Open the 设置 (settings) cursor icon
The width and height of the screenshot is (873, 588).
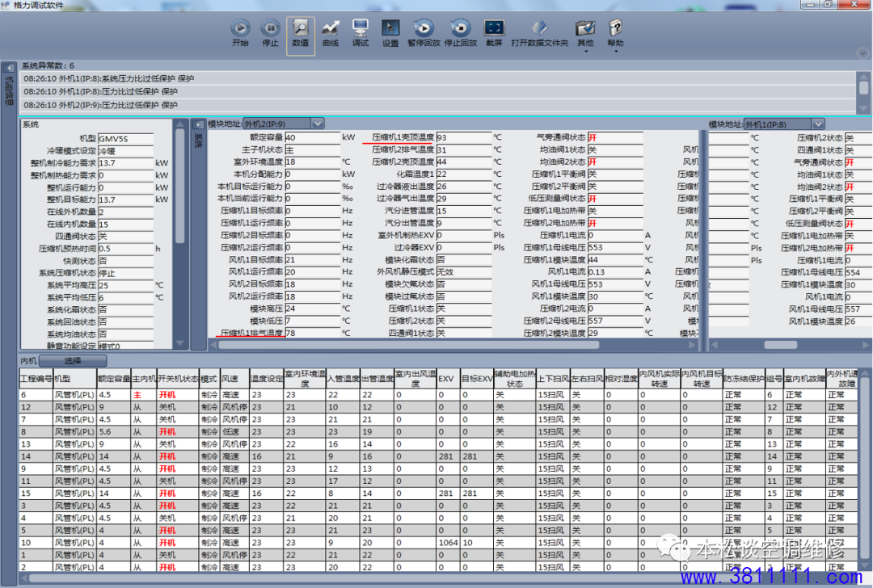point(390,28)
